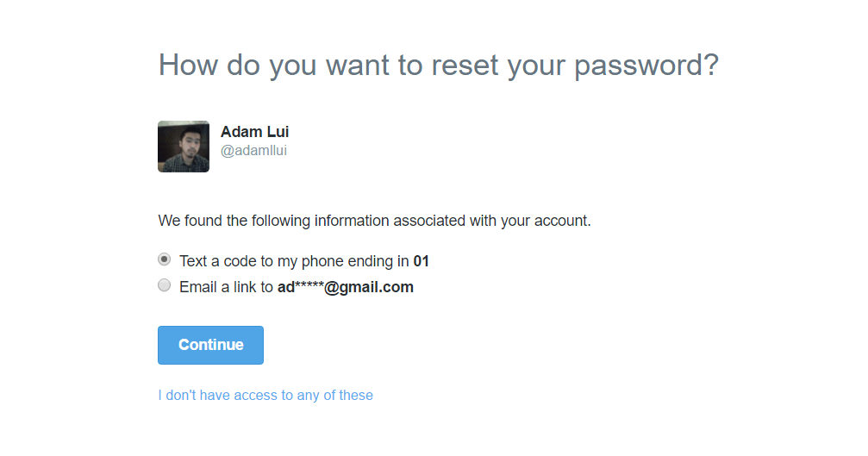Click the "Adam Lui" display name
The width and height of the screenshot is (868, 456).
tap(254, 132)
